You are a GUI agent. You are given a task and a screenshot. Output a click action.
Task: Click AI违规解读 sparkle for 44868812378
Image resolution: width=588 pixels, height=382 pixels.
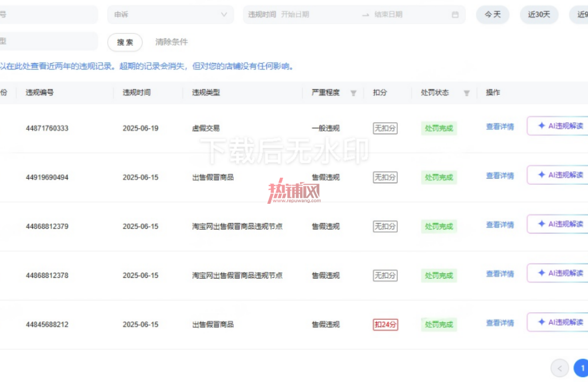pos(541,273)
